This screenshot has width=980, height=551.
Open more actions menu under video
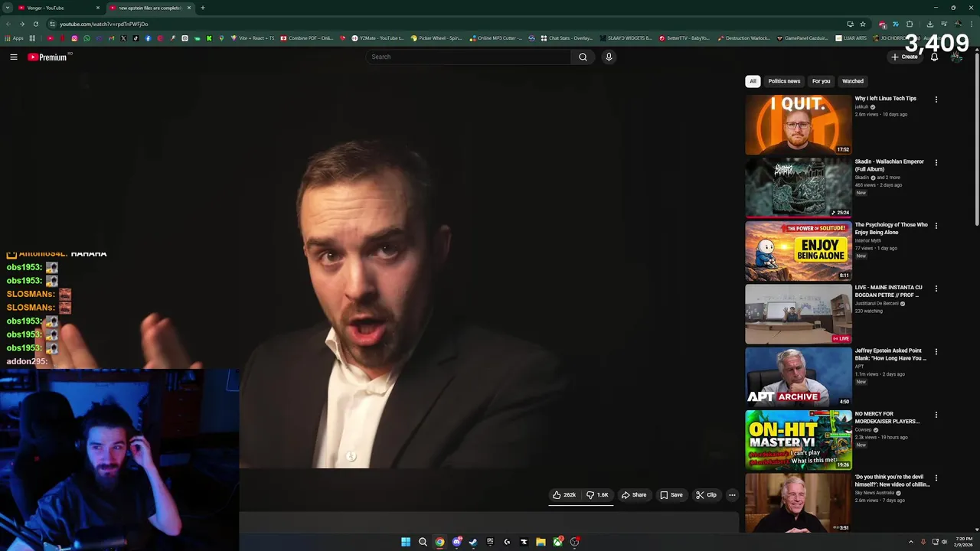[732, 495]
